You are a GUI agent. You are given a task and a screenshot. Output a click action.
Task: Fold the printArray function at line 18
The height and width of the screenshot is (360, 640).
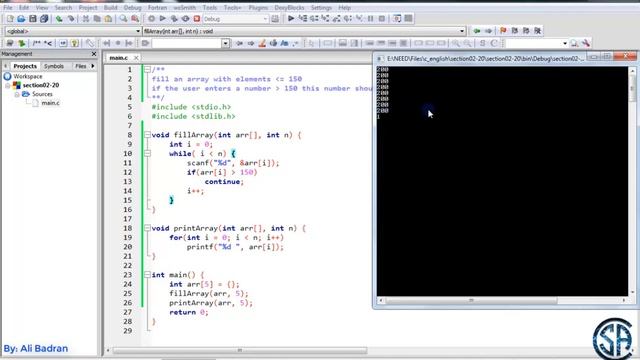pos(147,228)
